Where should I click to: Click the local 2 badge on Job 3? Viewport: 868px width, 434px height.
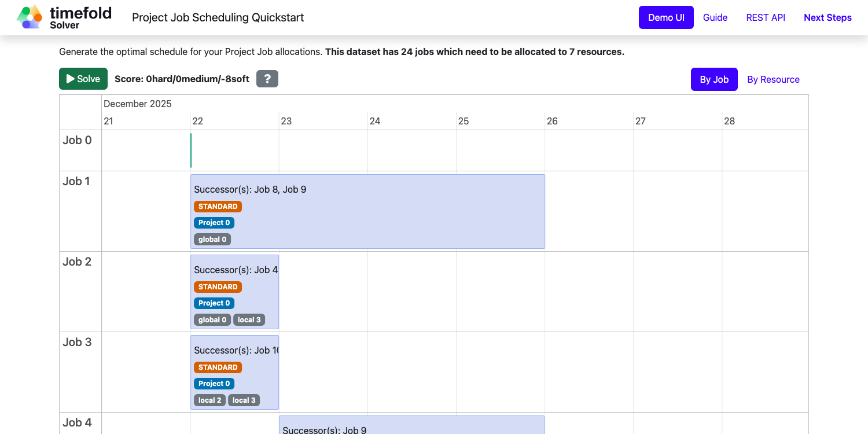coord(209,400)
